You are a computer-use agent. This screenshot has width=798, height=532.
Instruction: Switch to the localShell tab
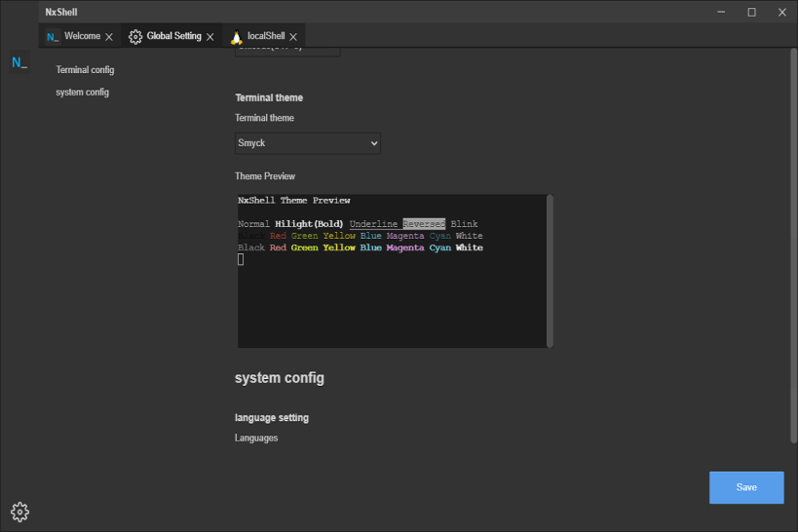pos(264,36)
